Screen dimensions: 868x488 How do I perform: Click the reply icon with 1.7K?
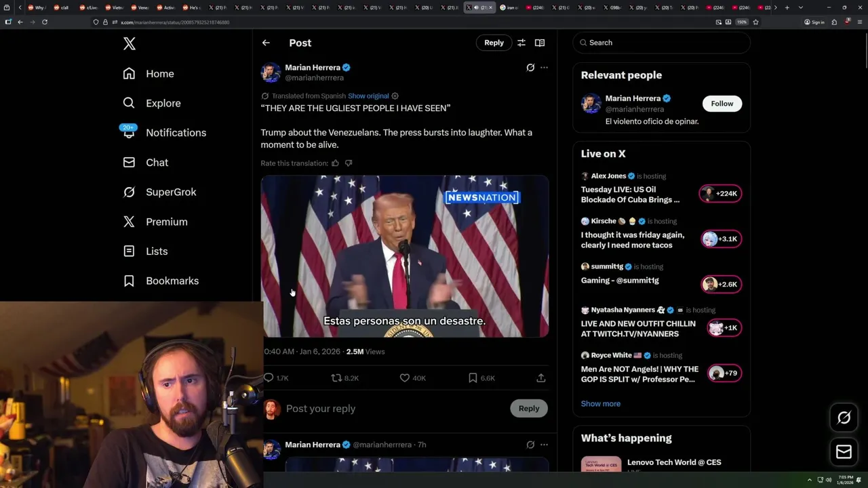269,378
